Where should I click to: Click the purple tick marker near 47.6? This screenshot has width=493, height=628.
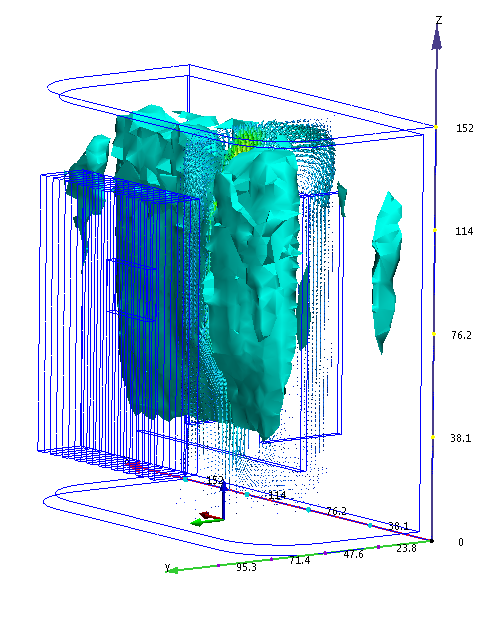click(325, 553)
